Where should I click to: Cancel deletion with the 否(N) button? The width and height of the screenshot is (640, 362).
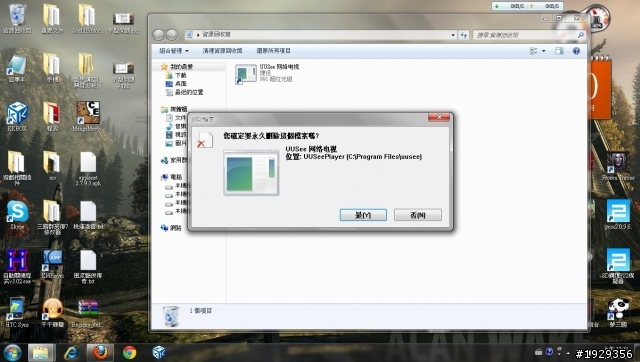pos(418,215)
